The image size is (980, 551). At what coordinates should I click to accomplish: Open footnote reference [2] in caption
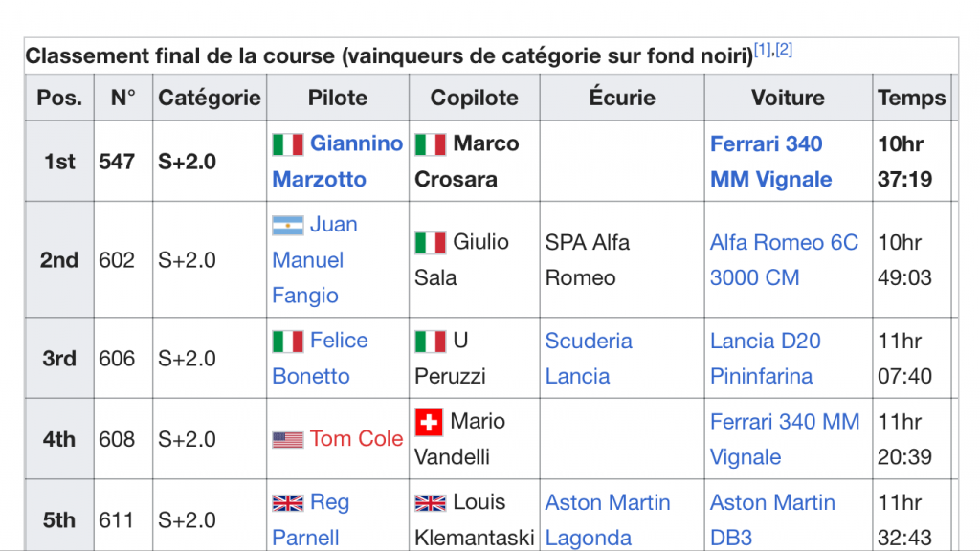[x=784, y=50]
